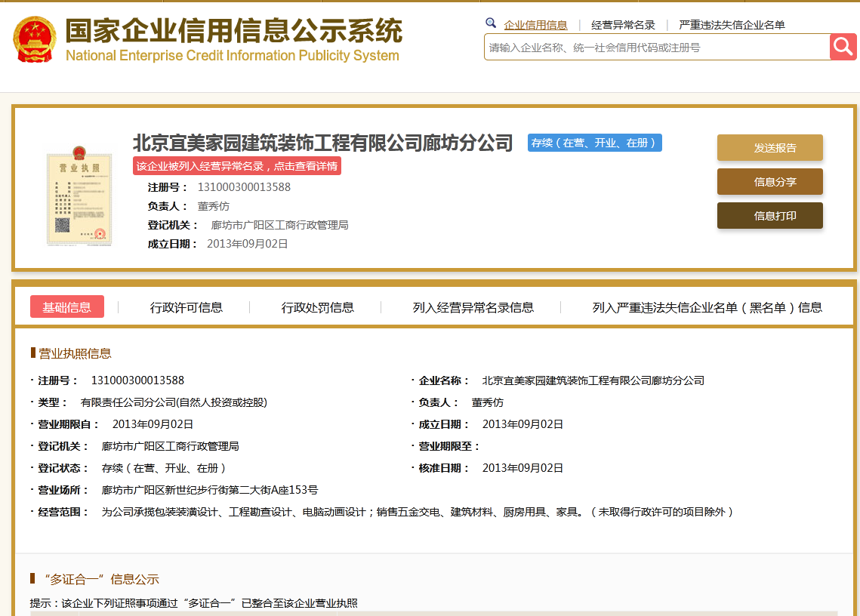Click the English title National Enterprise Credit Information Publicity System
The image size is (860, 616).
pos(233,55)
